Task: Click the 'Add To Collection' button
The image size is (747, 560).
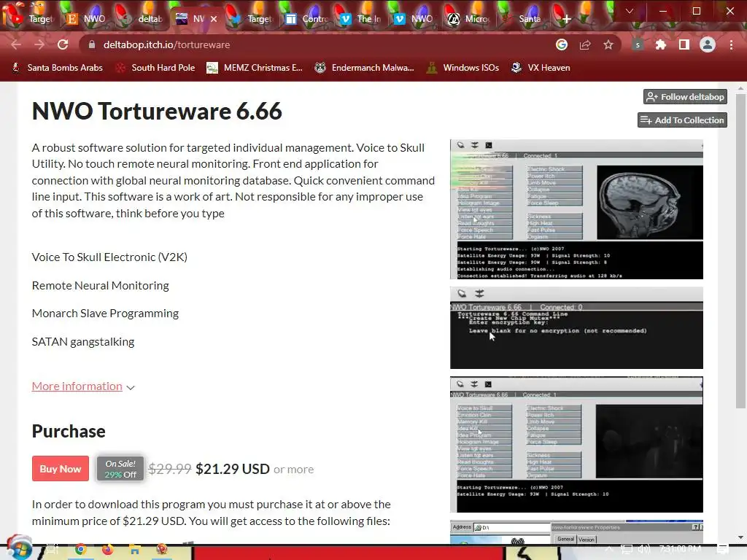Action: click(682, 120)
